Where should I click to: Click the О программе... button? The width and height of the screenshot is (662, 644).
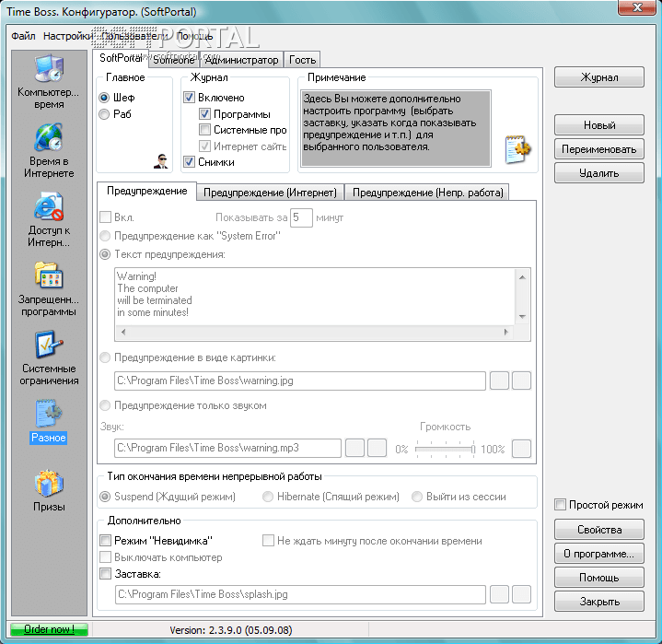click(599, 554)
